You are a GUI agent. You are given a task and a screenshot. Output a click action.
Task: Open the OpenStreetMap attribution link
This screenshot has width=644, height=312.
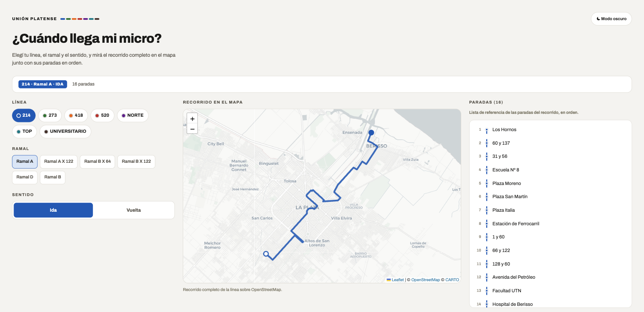[x=425, y=280]
